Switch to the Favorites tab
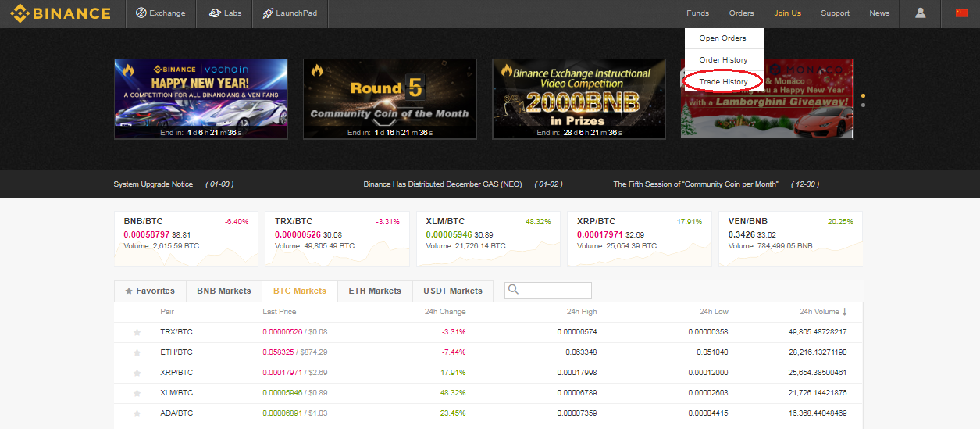The image size is (980, 429). click(150, 291)
